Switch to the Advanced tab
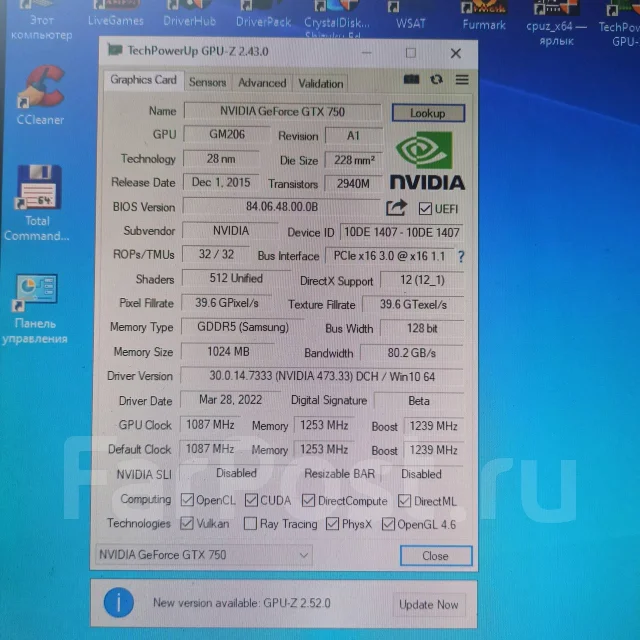This screenshot has height=640, width=640. [262, 83]
